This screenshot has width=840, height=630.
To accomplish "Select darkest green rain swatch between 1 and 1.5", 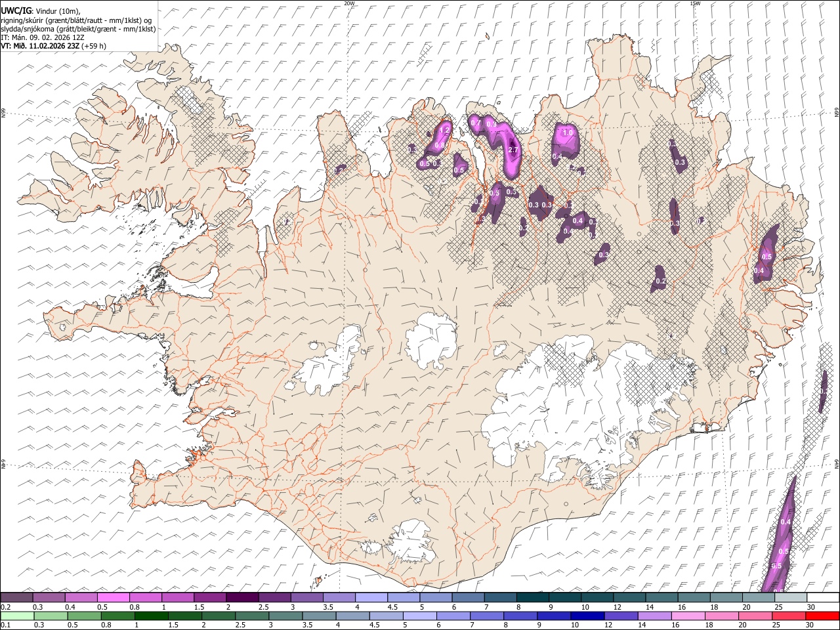I will click(152, 616).
